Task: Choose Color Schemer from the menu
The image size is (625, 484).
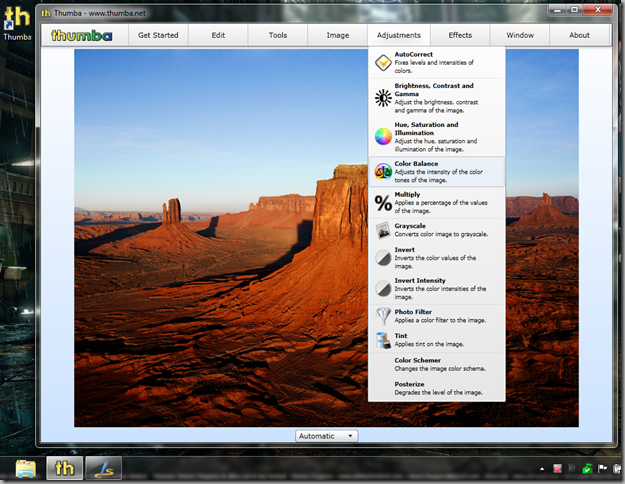Action: pyautogui.click(x=417, y=360)
